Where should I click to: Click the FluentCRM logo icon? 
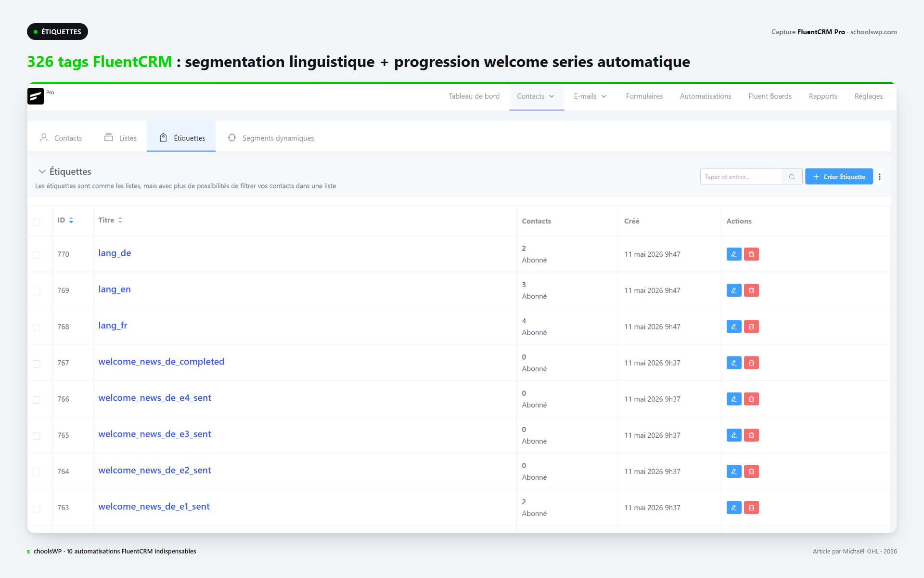[x=36, y=96]
